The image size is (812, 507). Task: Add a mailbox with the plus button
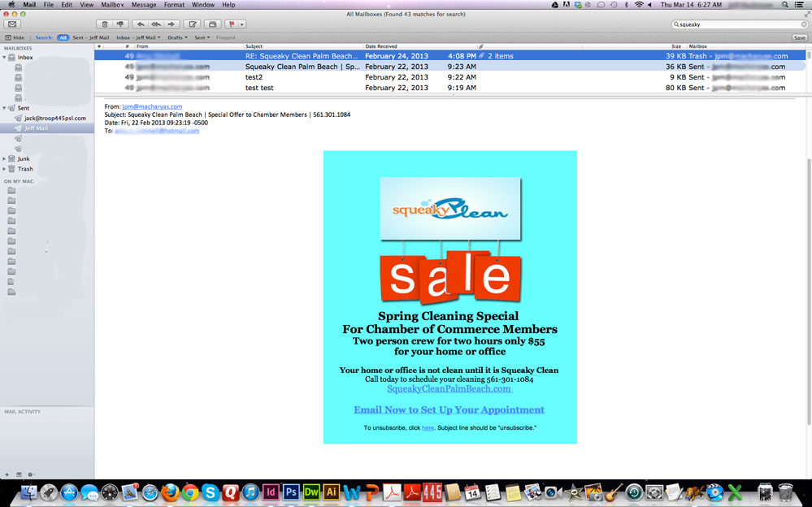7,474
